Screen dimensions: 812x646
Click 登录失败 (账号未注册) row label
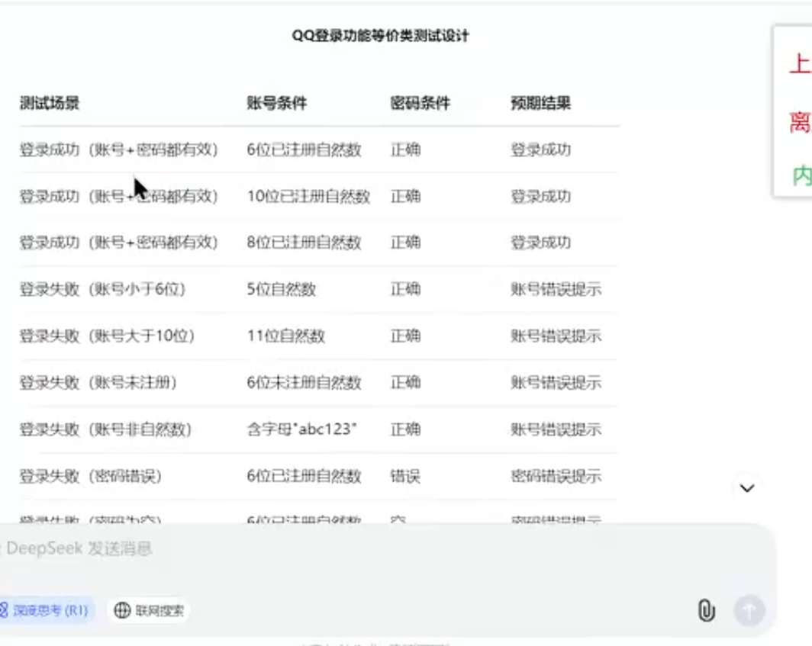[98, 383]
